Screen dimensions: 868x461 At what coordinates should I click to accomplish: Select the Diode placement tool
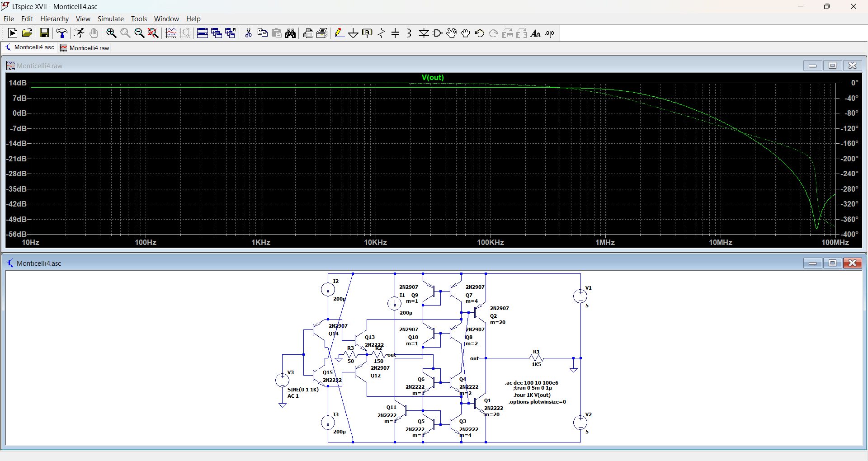point(424,33)
